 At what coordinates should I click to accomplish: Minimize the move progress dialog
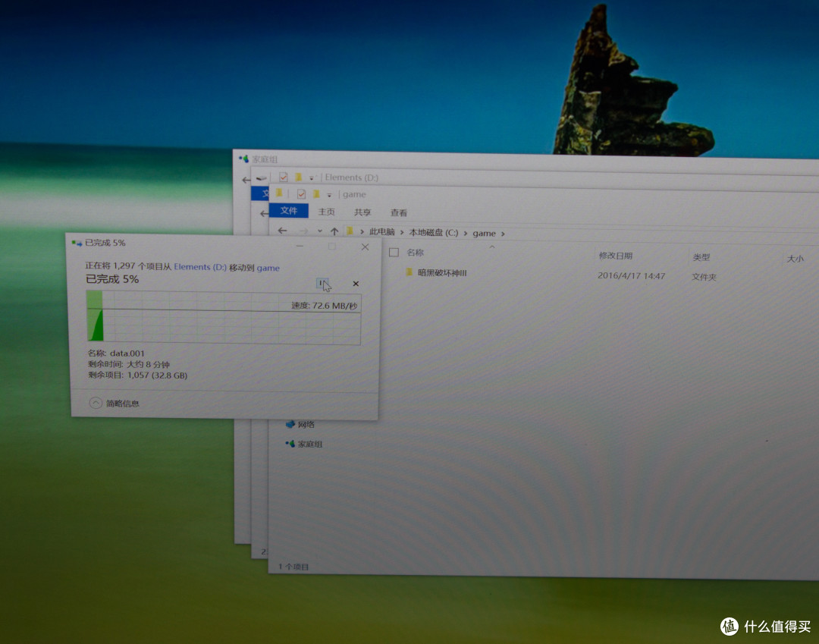tap(300, 246)
